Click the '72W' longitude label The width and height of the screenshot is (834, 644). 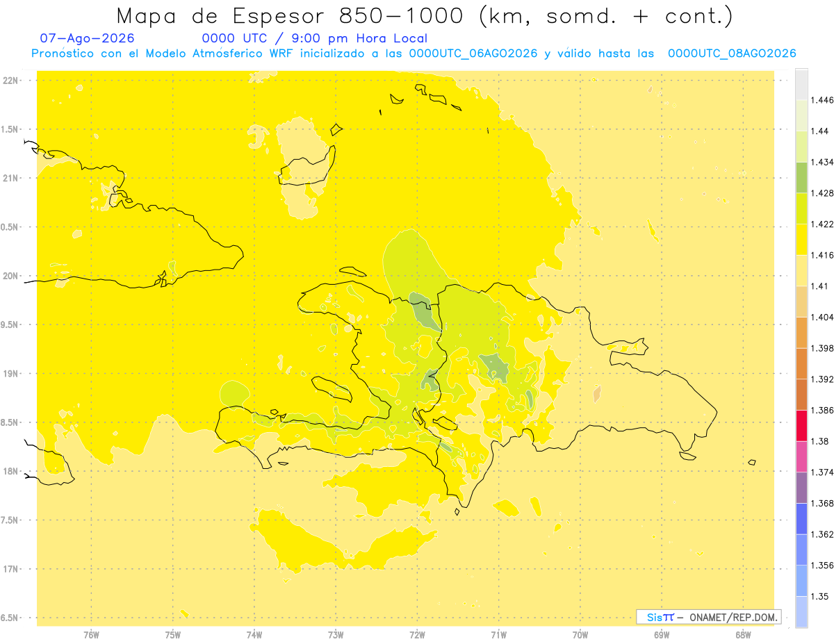click(x=417, y=635)
